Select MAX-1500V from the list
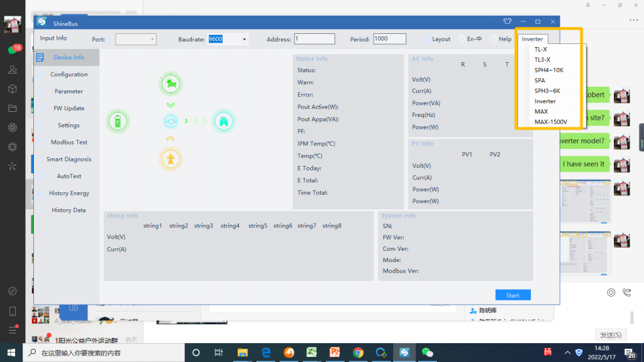 click(x=550, y=121)
